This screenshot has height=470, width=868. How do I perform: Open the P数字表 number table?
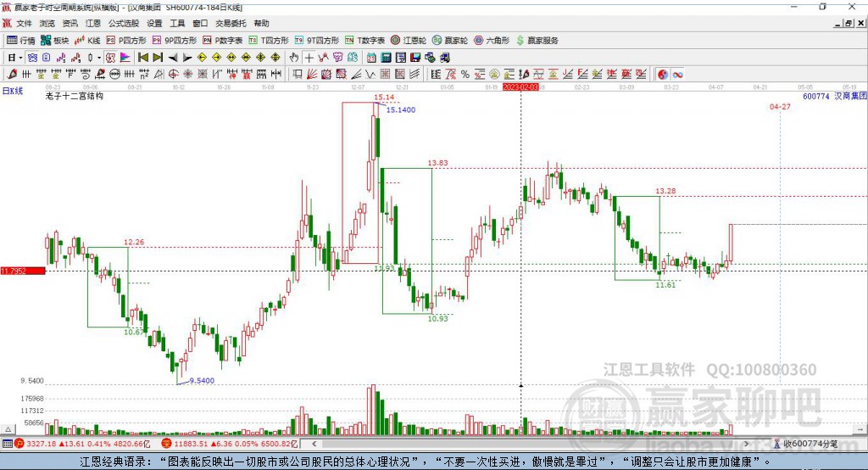223,41
